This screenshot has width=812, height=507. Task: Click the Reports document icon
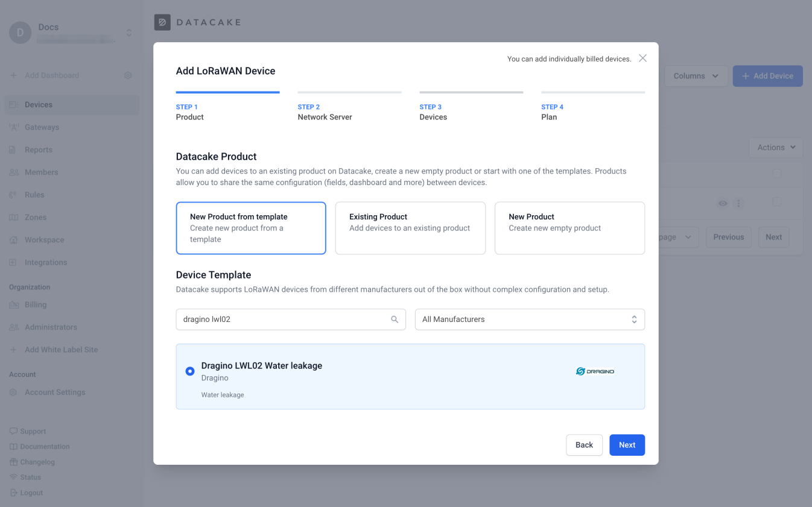[x=13, y=150]
